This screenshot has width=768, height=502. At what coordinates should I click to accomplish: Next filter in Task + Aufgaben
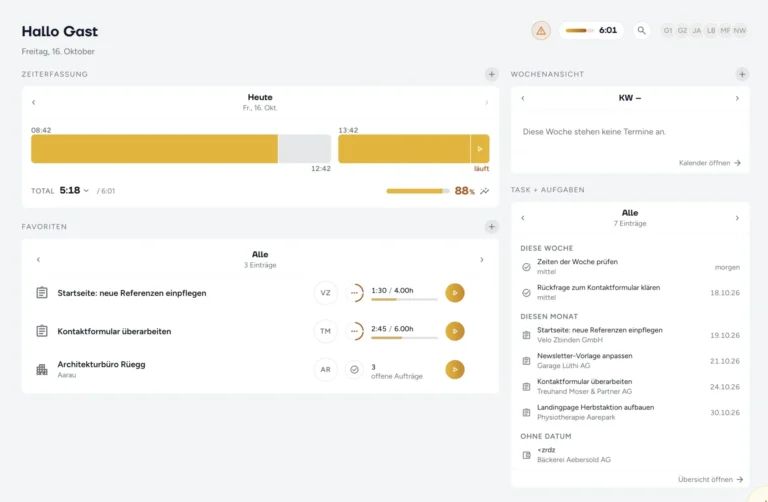pos(737,218)
